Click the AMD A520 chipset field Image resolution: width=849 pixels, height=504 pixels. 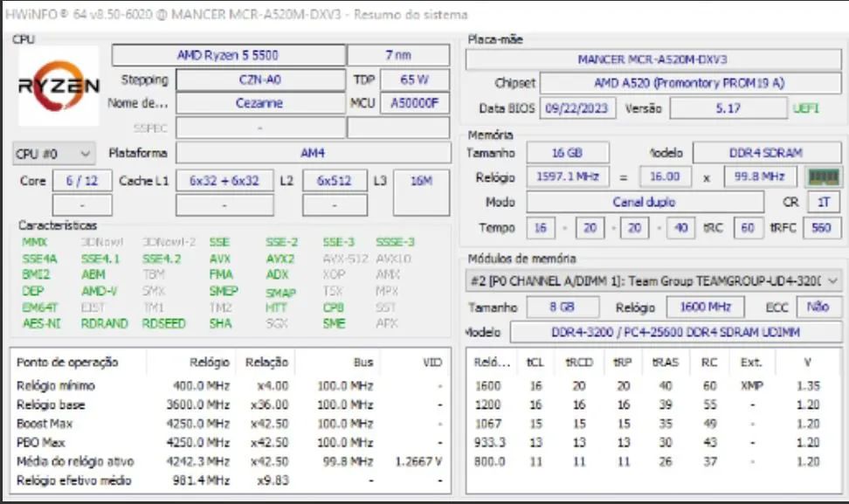point(690,83)
